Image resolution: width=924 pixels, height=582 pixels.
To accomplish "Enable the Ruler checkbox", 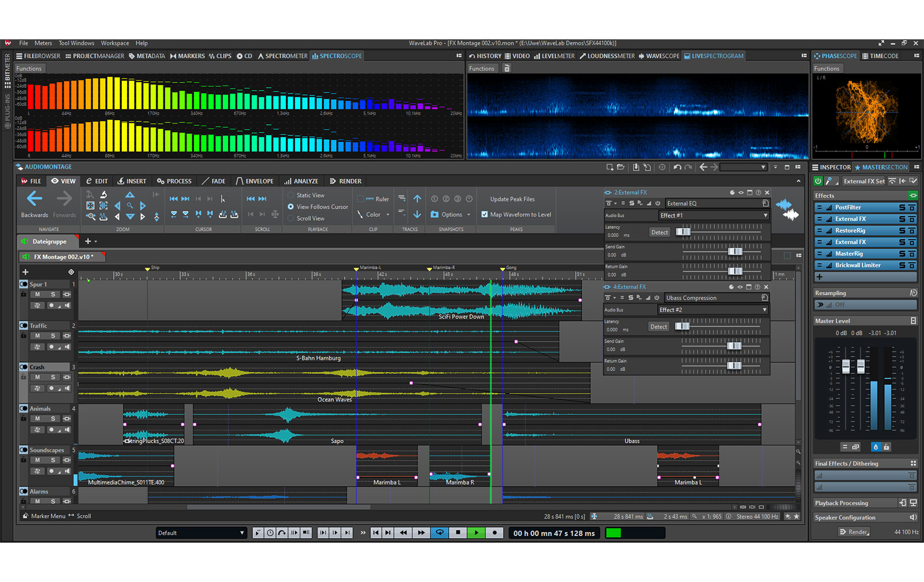I will 360,199.
